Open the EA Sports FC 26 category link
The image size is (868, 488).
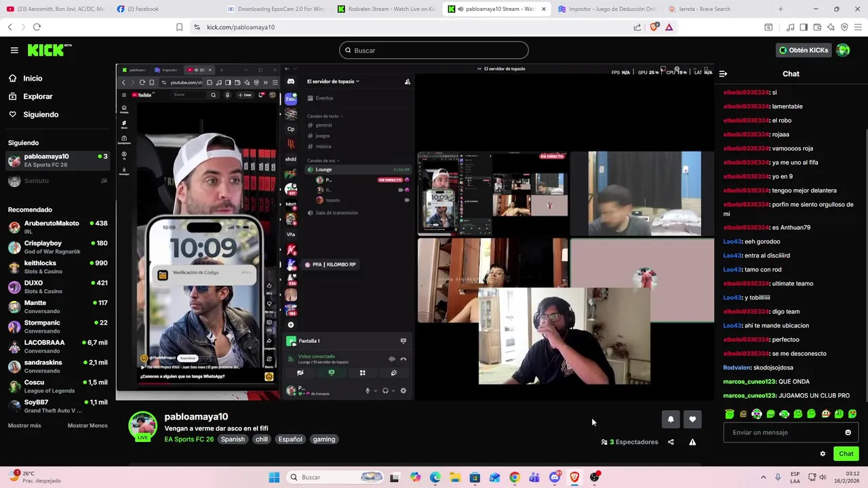point(189,439)
